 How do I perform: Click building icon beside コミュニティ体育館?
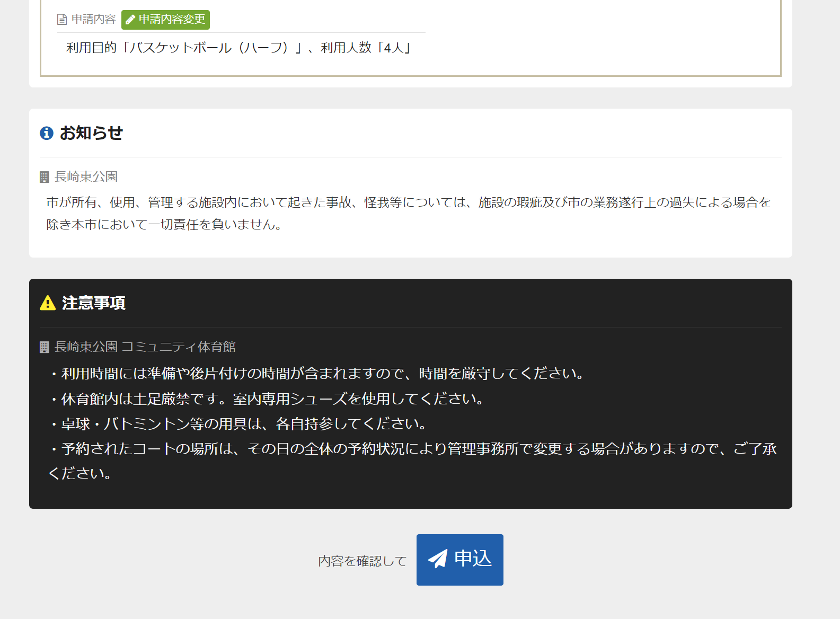tap(45, 347)
